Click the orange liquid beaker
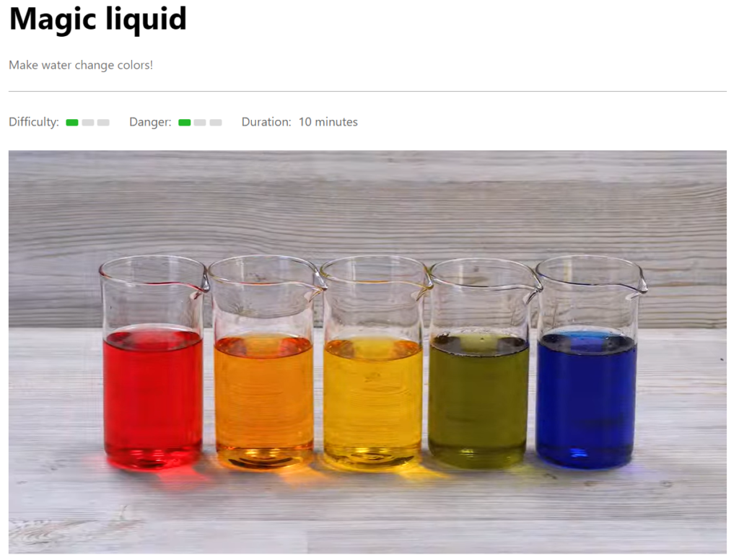This screenshot has height=560, width=739. click(x=265, y=362)
